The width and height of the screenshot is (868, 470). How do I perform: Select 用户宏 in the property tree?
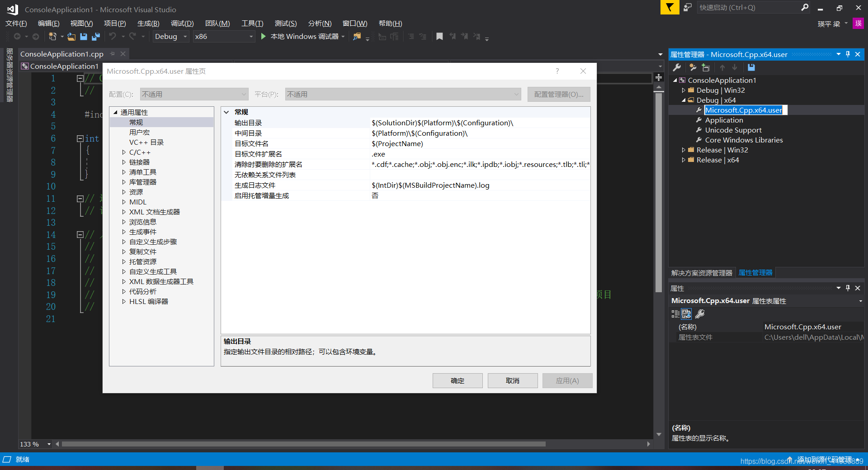coord(139,133)
